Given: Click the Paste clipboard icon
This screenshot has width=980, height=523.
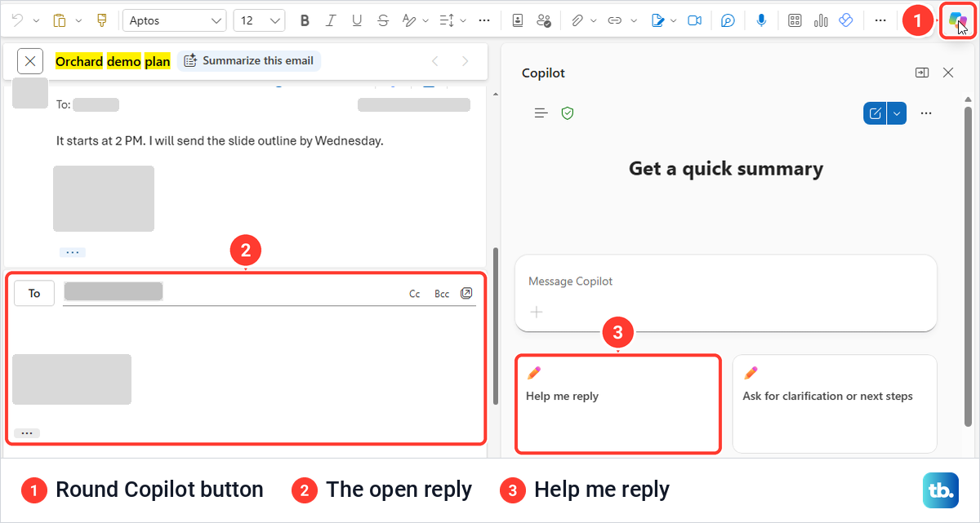Looking at the screenshot, I should point(60,20).
